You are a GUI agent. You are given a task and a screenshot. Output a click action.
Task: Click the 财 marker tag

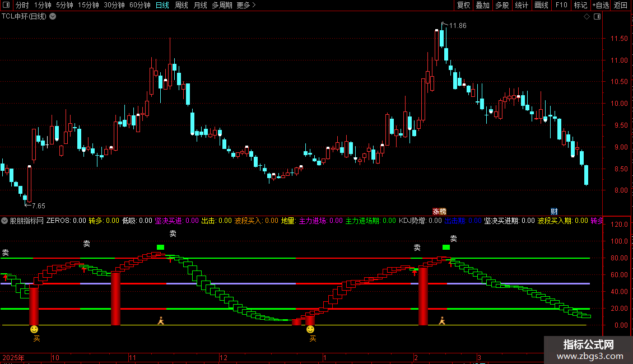(x=554, y=212)
